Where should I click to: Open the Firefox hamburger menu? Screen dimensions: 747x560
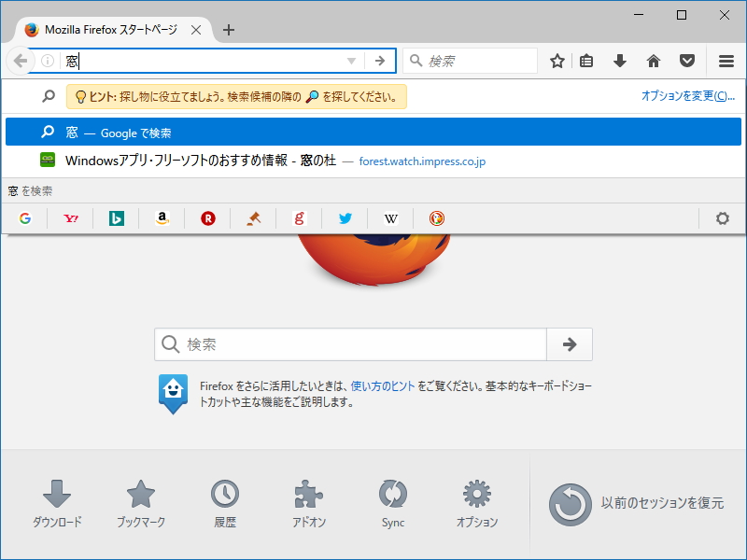coord(726,60)
